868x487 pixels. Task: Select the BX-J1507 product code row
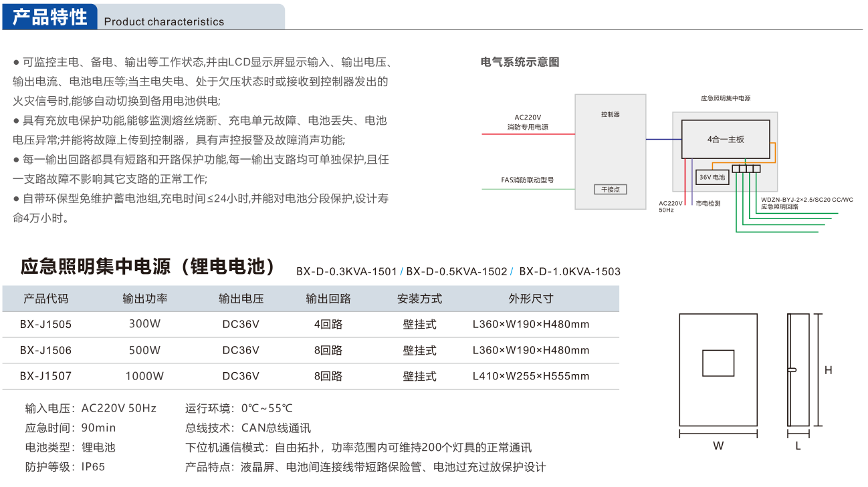pos(45,376)
